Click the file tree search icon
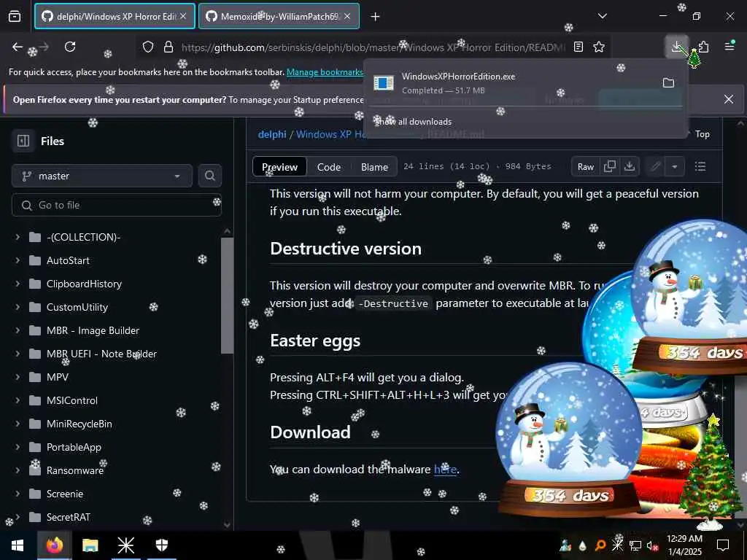Screen dimensions: 747x560 click(x=209, y=176)
